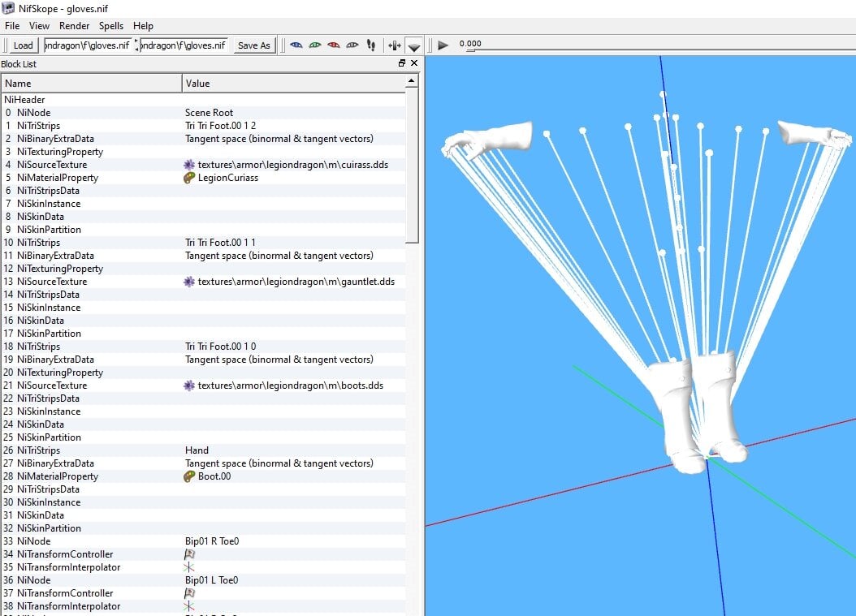
Task: Open the View menu
Action: (x=39, y=26)
